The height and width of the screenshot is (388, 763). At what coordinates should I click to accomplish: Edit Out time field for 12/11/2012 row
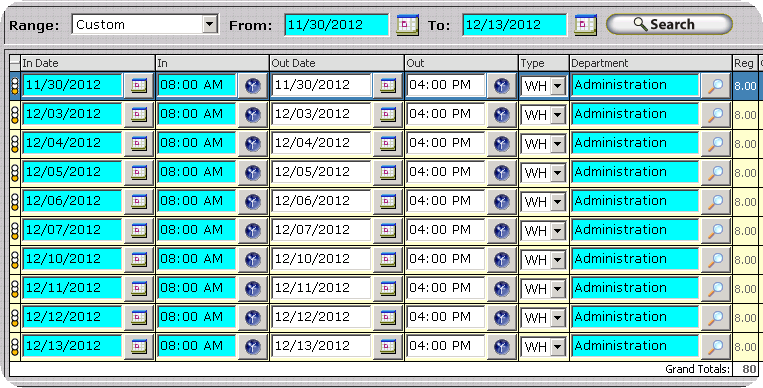point(446,289)
